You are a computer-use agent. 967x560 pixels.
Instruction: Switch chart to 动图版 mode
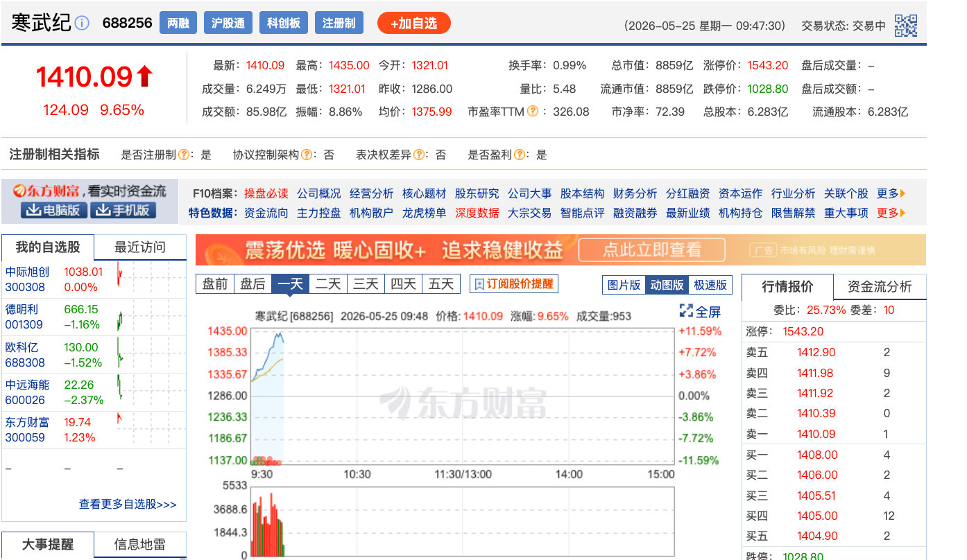(667, 285)
